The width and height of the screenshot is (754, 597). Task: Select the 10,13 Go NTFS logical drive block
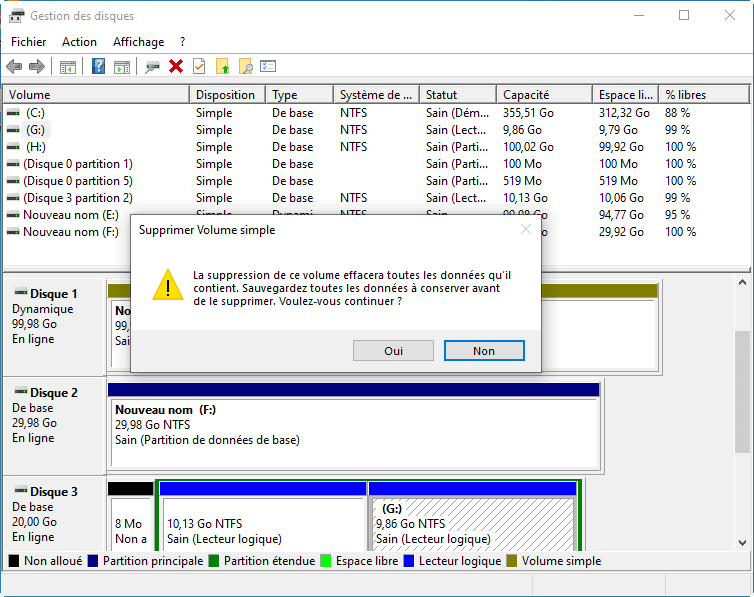tap(263, 517)
